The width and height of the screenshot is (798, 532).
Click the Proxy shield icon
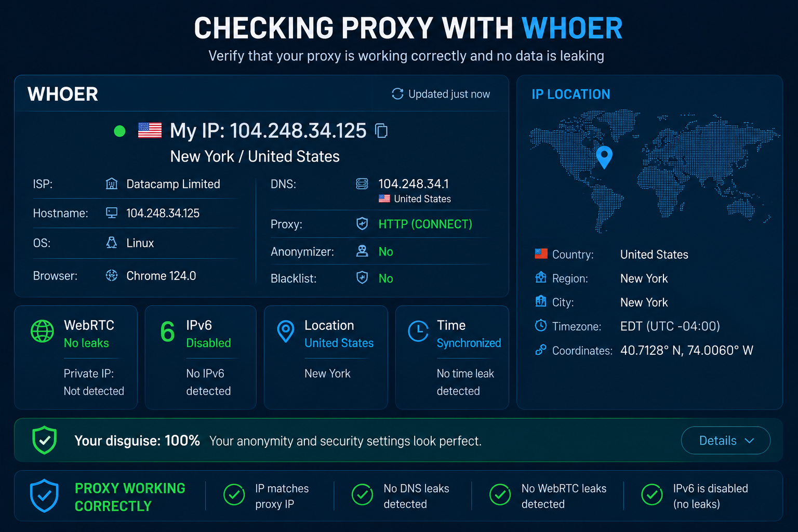(362, 224)
